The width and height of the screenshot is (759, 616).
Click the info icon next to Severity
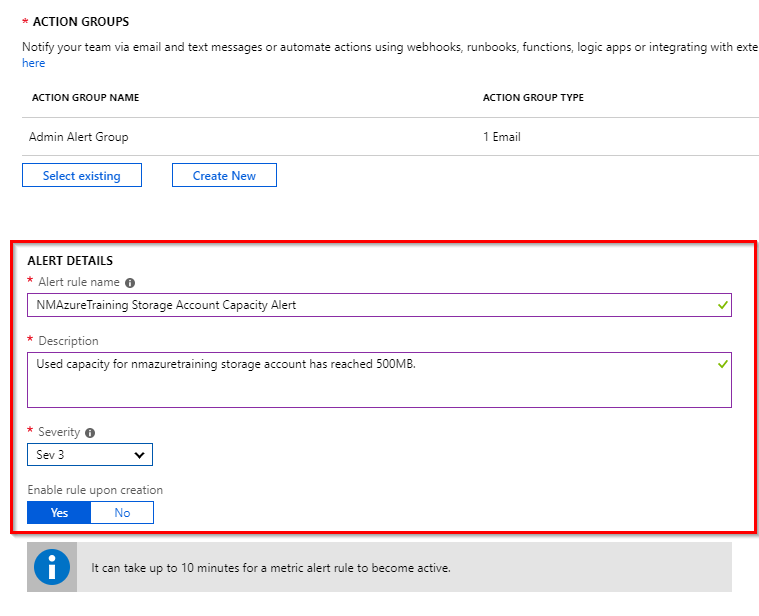click(x=90, y=433)
